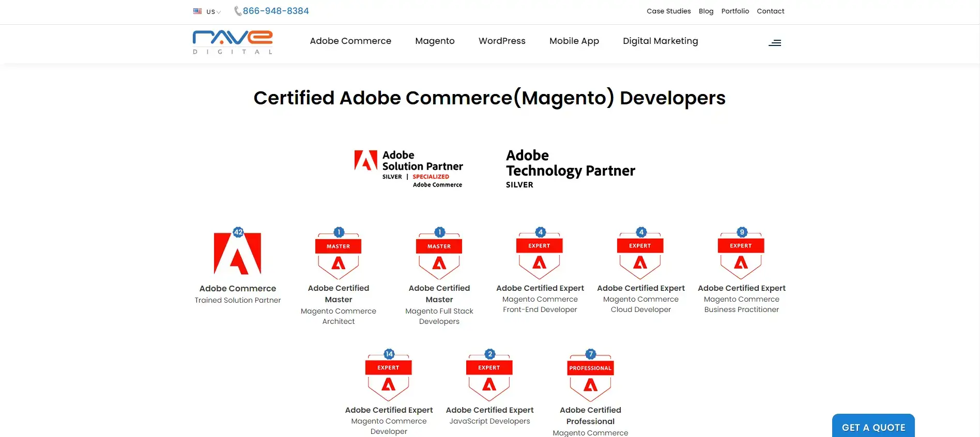Click the 'JavaScript Developers' caption text
Screen dimensions: 980x437
click(x=490, y=421)
